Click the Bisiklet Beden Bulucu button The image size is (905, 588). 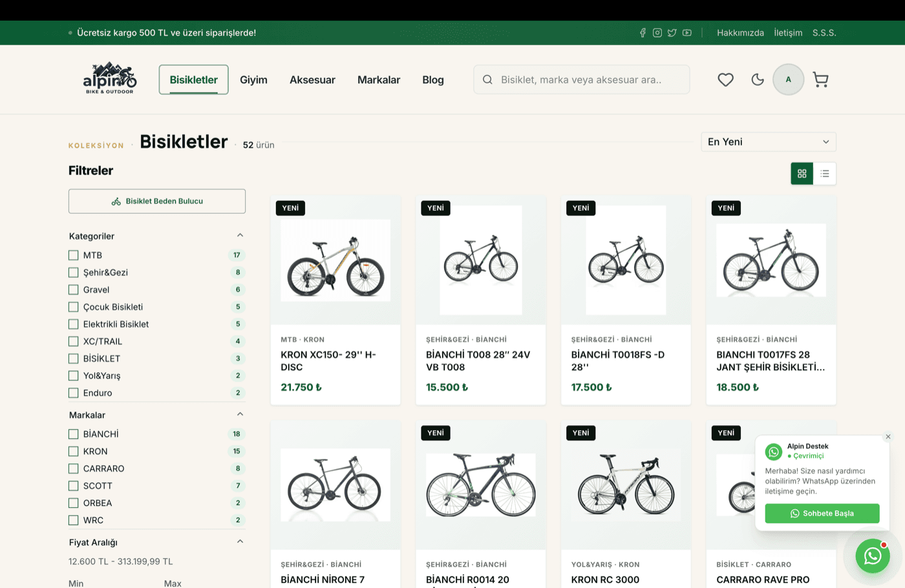pyautogui.click(x=157, y=201)
